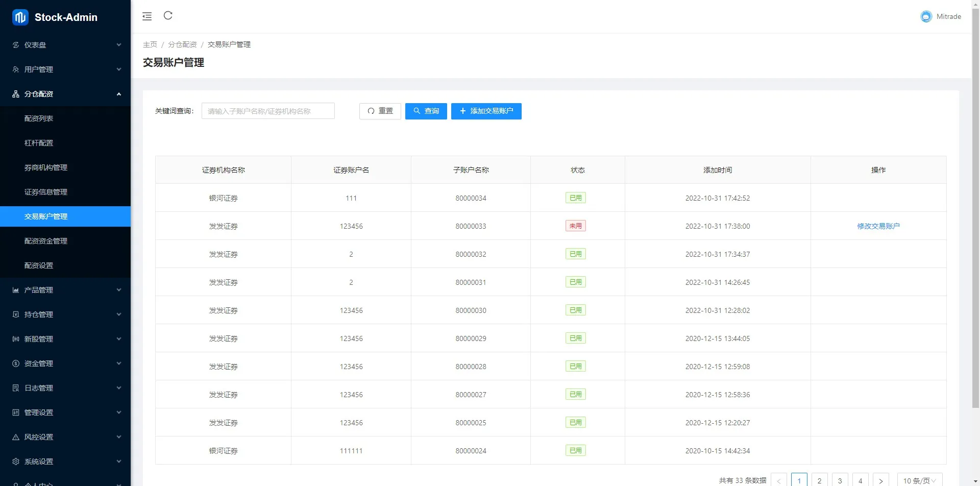This screenshot has height=486, width=980.
Task: Click the coin icon beside 资金管理
Action: point(16,363)
